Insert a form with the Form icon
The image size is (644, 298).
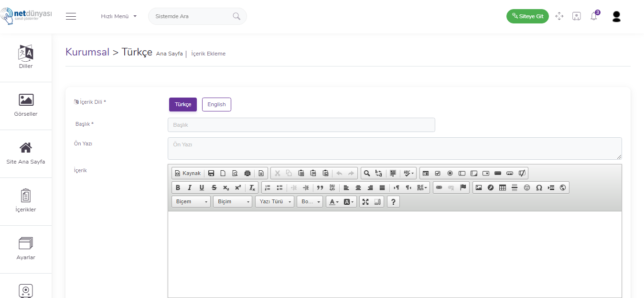[x=426, y=173]
